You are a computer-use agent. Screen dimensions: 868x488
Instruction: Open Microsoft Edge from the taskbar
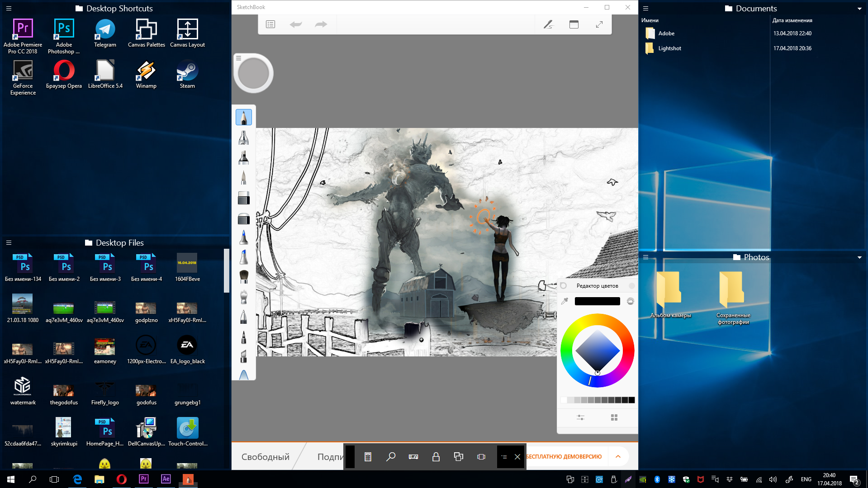tap(77, 479)
